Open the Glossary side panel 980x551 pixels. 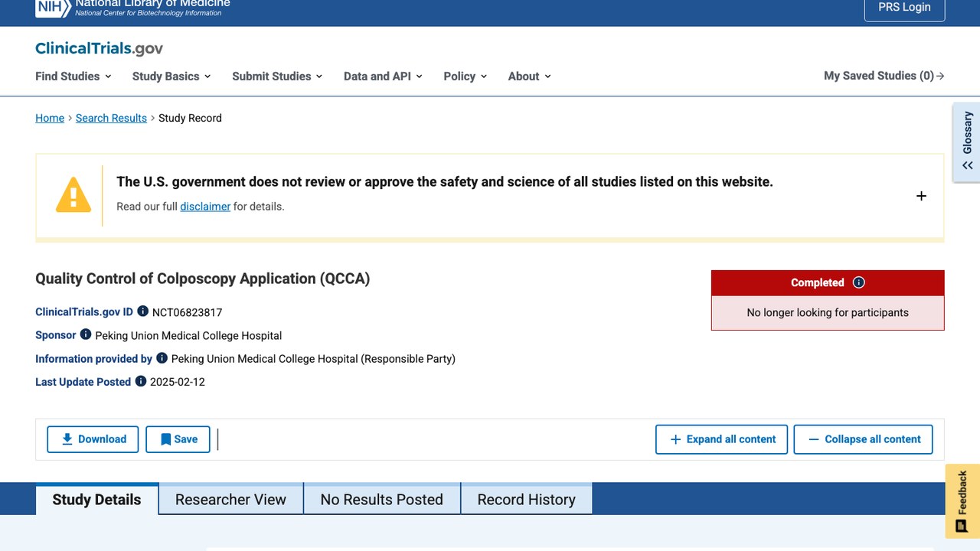coord(966,142)
